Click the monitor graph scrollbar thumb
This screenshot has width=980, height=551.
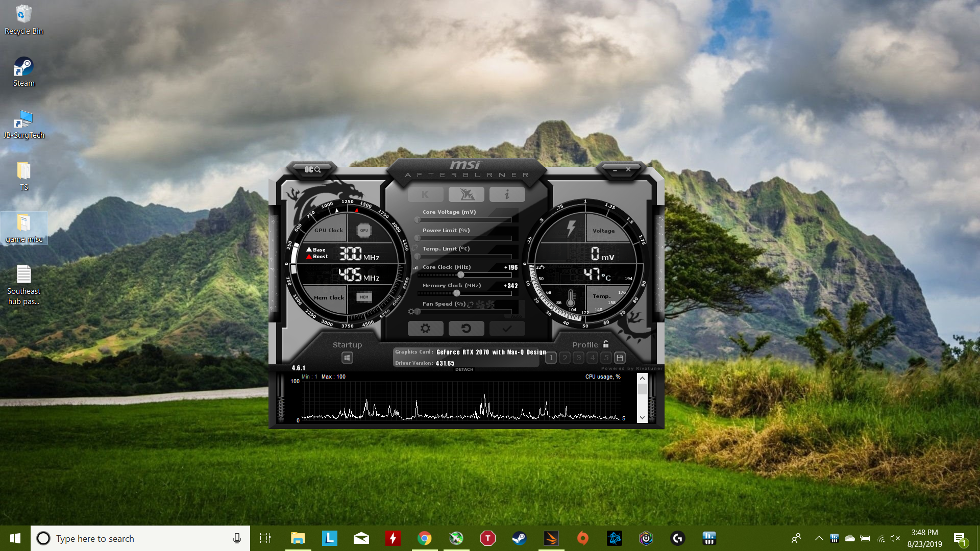point(642,389)
